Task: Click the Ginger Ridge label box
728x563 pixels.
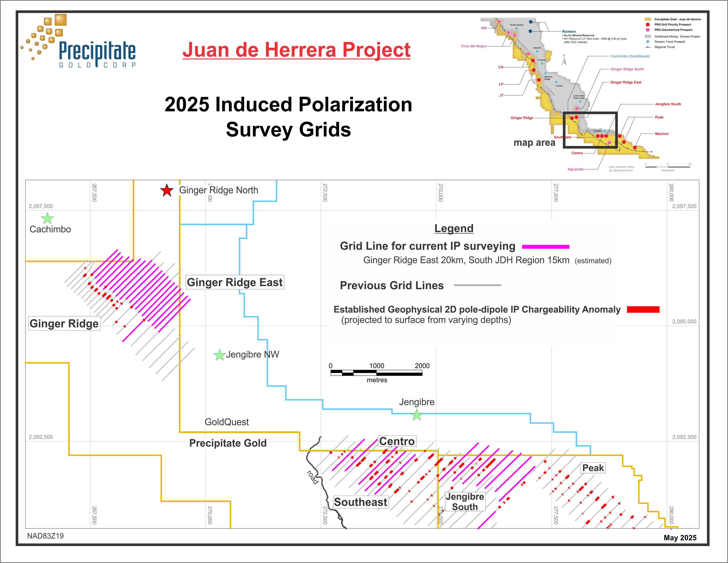Action: pos(64,324)
